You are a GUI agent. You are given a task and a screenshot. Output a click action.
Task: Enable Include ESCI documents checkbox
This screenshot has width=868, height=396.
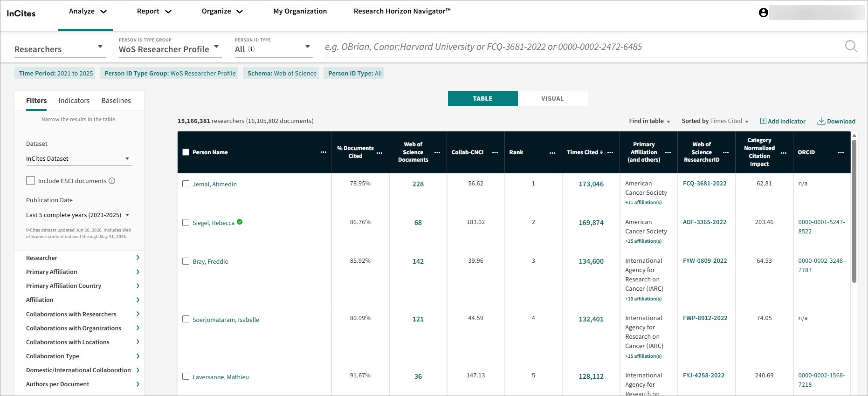coord(31,181)
